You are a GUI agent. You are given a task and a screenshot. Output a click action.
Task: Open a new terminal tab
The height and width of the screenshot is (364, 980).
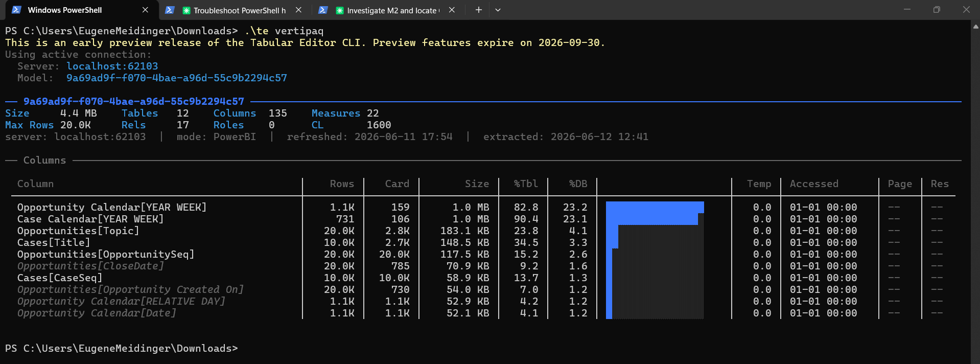478,10
